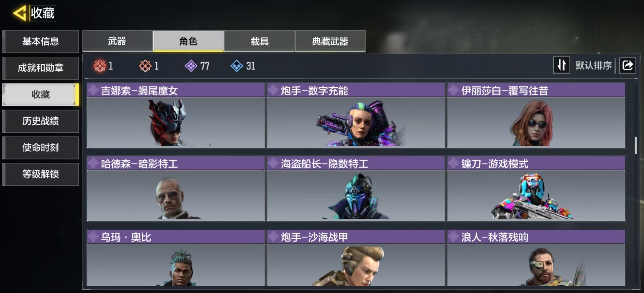Viewport: 644px width, 293px height.
Task: Click the yellow back arrow icon
Action: click(x=19, y=13)
